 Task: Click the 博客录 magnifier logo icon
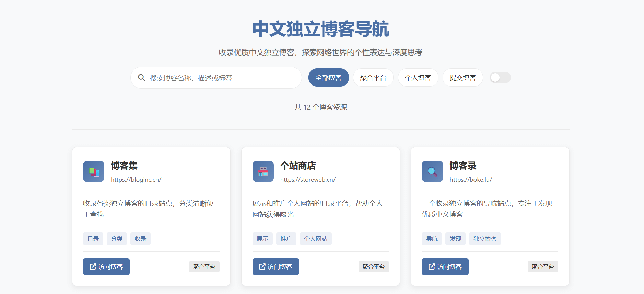pos(432,171)
